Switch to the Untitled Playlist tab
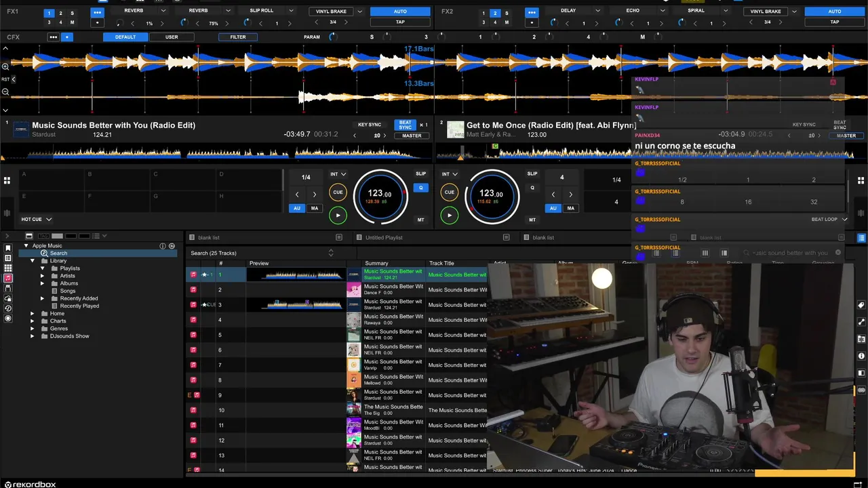The image size is (868, 488). (x=384, y=237)
